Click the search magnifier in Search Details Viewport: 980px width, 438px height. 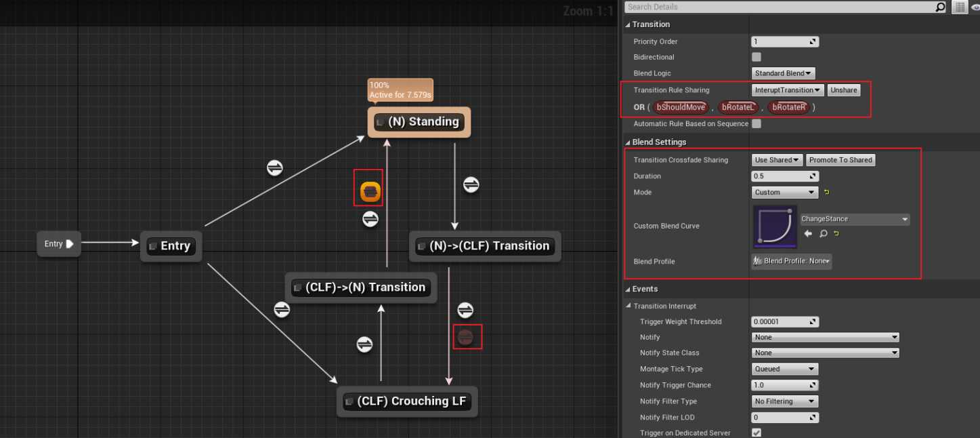(940, 7)
